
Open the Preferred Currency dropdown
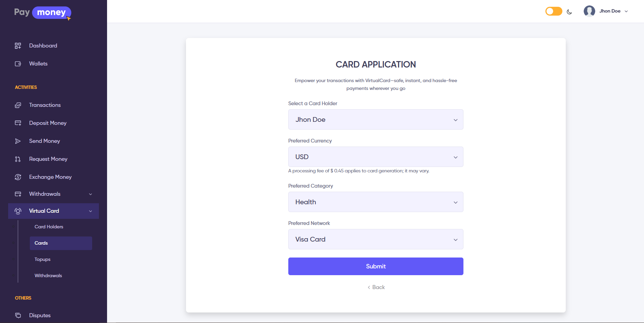375,157
